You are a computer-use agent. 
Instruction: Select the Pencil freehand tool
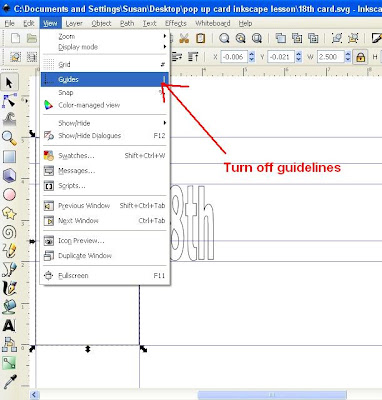click(x=9, y=251)
